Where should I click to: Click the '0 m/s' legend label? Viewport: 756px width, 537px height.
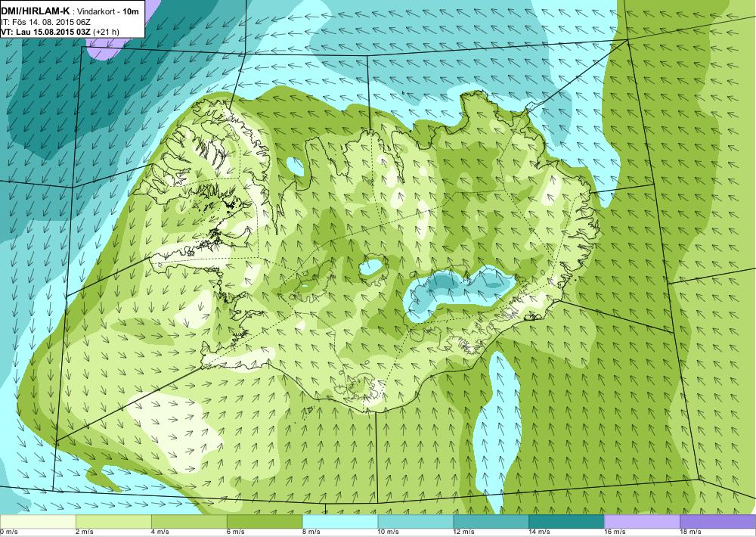[8, 532]
